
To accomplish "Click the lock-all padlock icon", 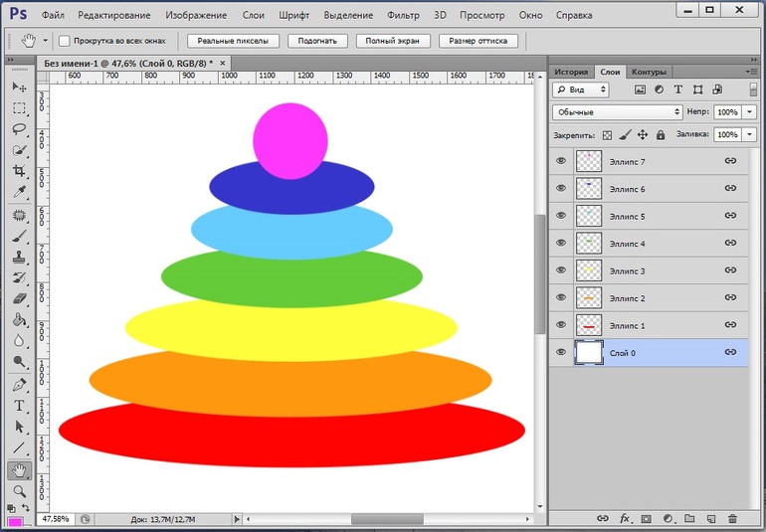I will coord(660,134).
